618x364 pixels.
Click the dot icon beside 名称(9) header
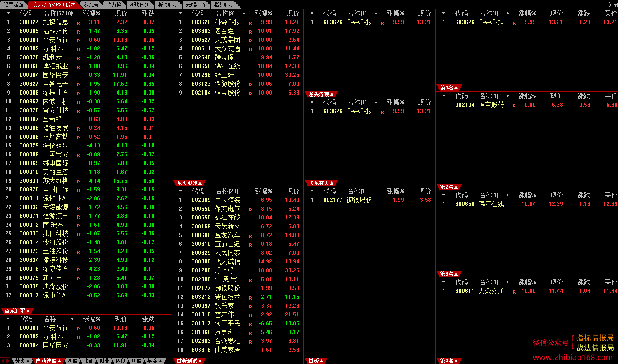coord(244,13)
